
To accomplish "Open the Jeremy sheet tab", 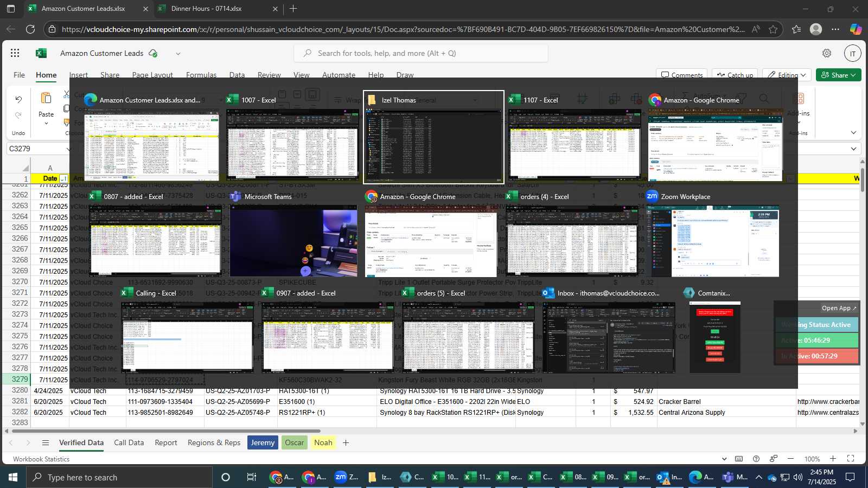I will (263, 442).
